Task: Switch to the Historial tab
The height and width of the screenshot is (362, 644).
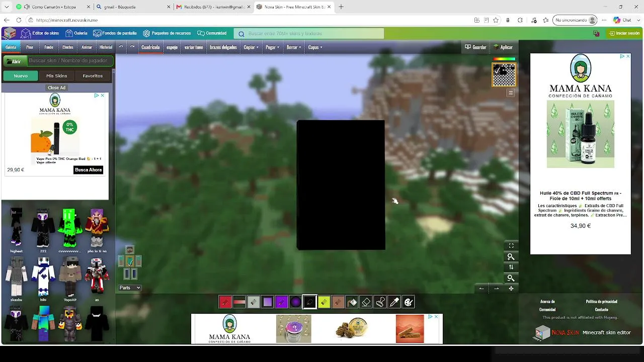Action: 106,47
